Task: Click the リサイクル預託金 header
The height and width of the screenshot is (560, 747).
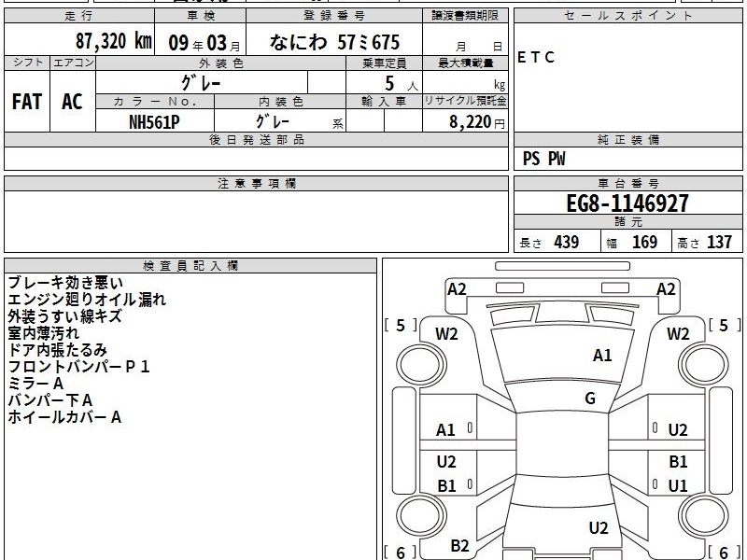Action: click(465, 101)
